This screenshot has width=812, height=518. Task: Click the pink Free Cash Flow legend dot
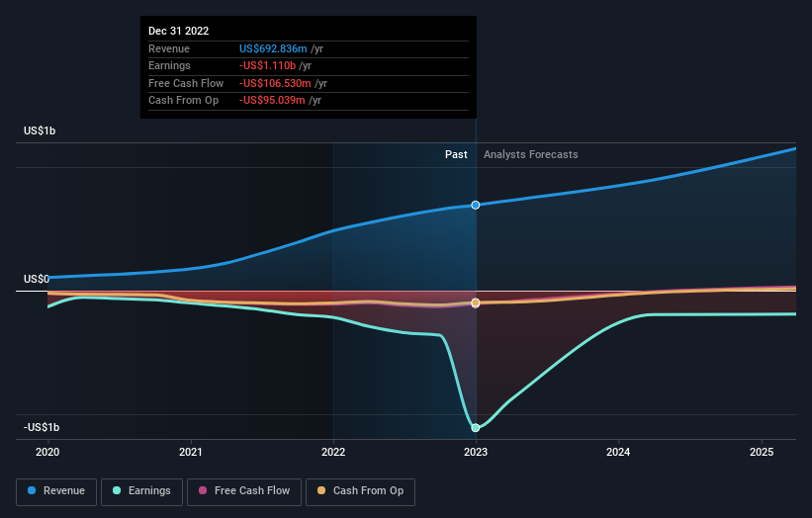click(203, 490)
